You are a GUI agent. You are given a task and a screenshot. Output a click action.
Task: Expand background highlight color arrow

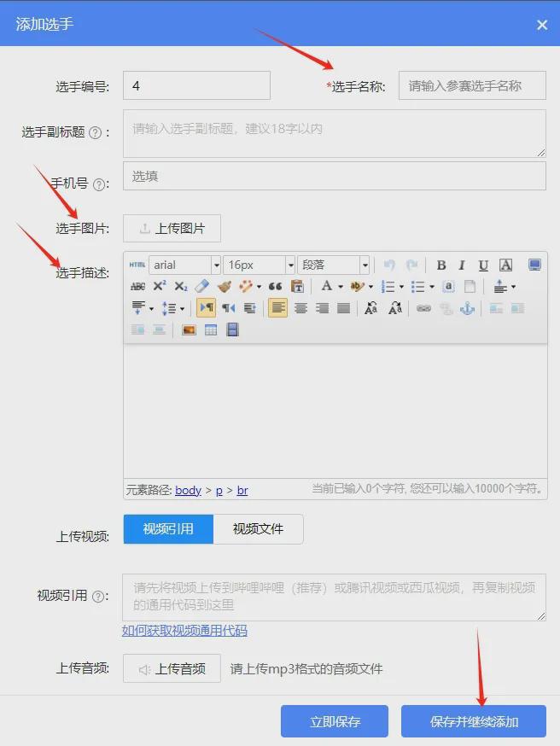coord(370,287)
